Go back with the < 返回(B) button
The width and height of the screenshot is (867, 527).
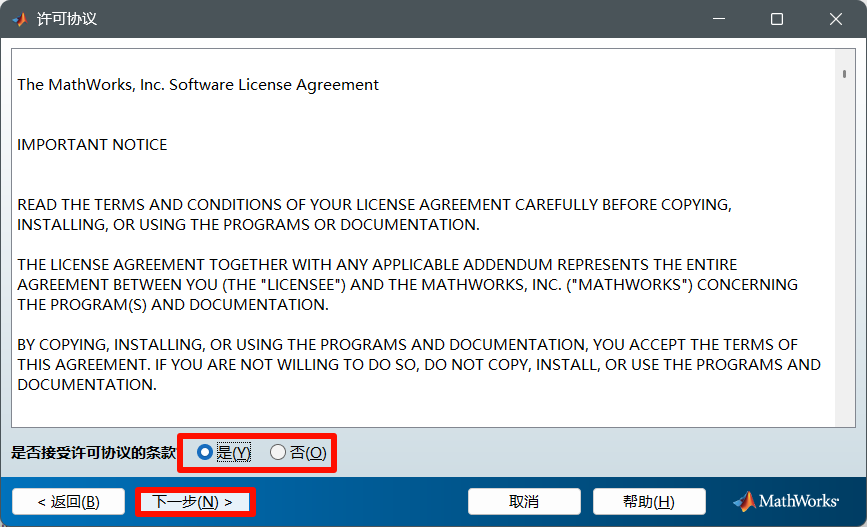coord(69,502)
